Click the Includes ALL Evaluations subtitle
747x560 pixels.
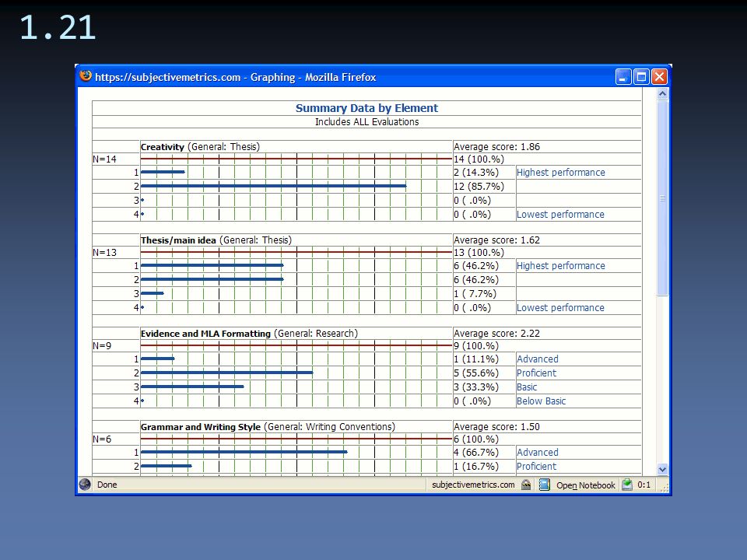point(366,122)
